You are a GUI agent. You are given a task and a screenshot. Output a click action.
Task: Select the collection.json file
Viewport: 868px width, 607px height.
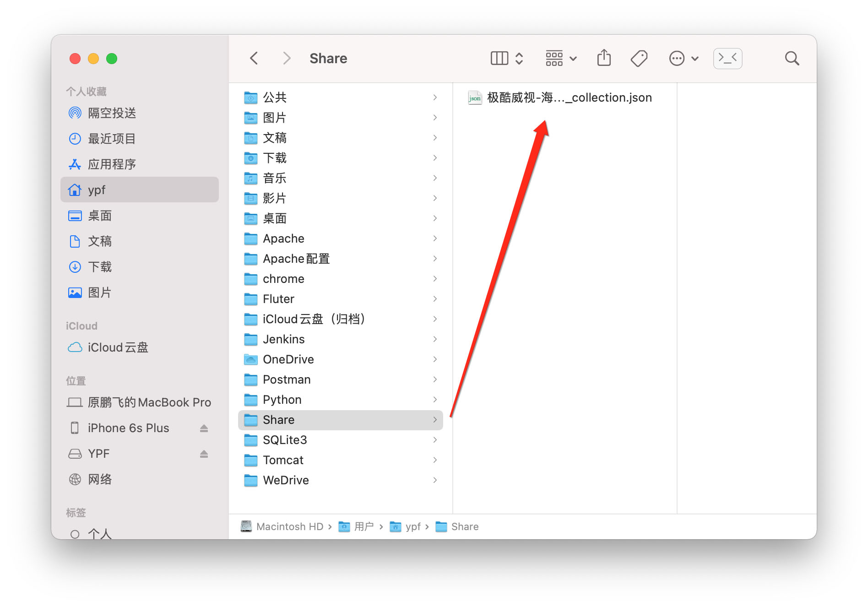click(x=569, y=98)
